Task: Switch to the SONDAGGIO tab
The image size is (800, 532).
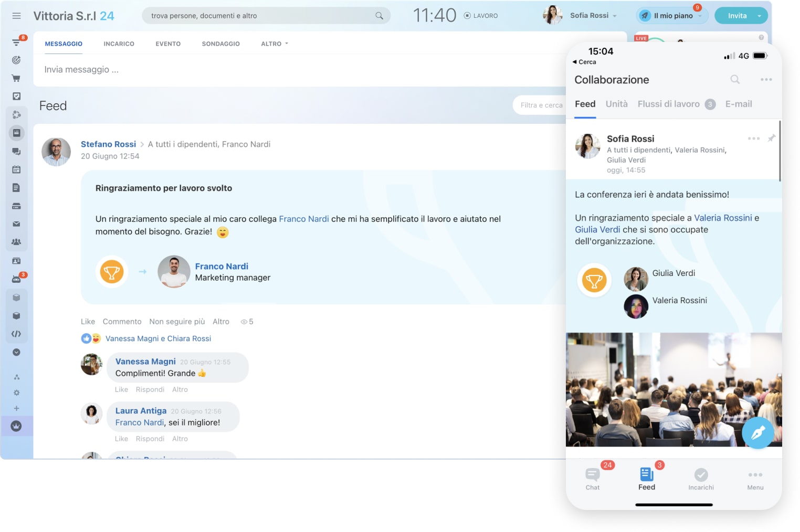Action: point(220,44)
